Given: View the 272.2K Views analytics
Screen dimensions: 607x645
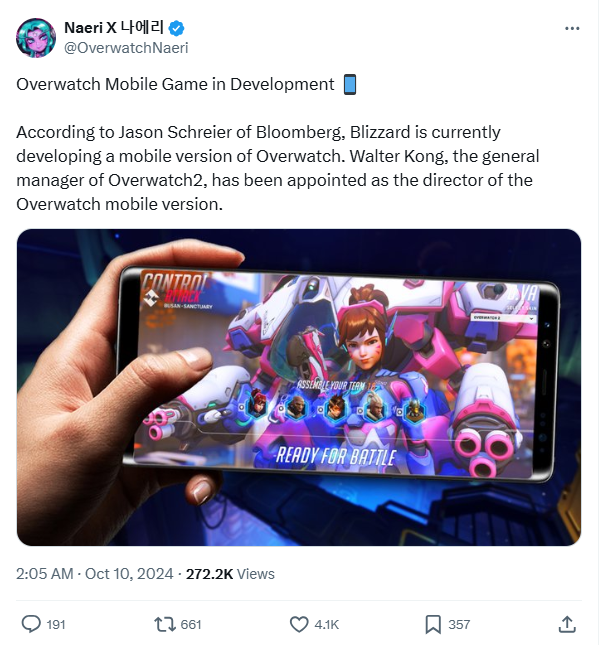Looking at the screenshot, I should click(x=230, y=573).
